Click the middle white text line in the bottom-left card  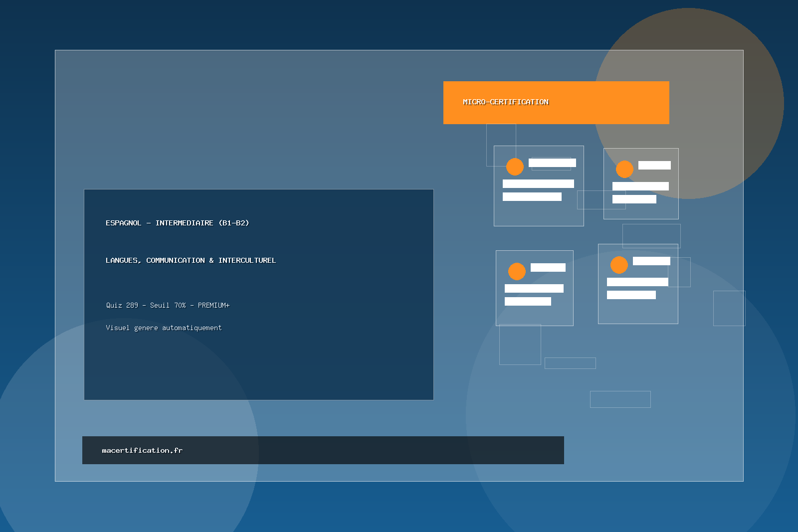(534, 288)
